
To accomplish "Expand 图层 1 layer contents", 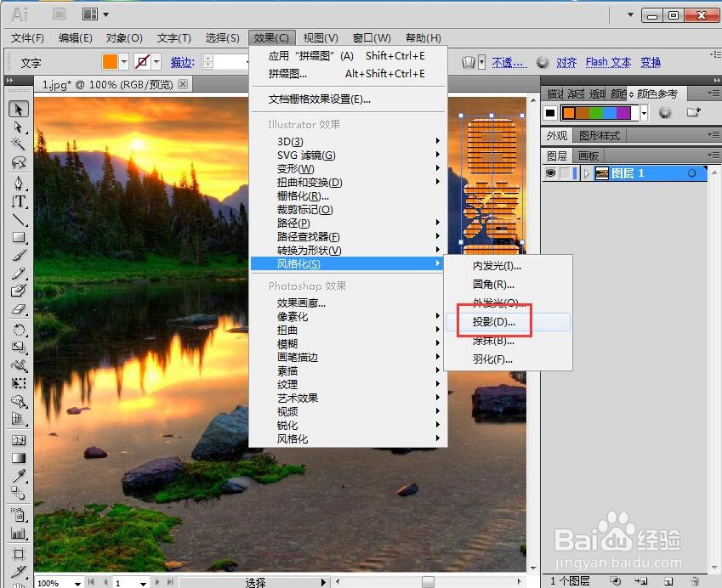I will (x=588, y=172).
